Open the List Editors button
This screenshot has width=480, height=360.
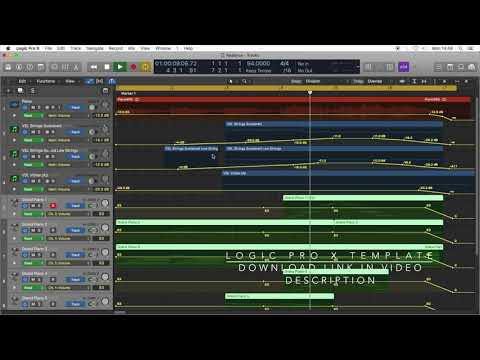pos(438,67)
